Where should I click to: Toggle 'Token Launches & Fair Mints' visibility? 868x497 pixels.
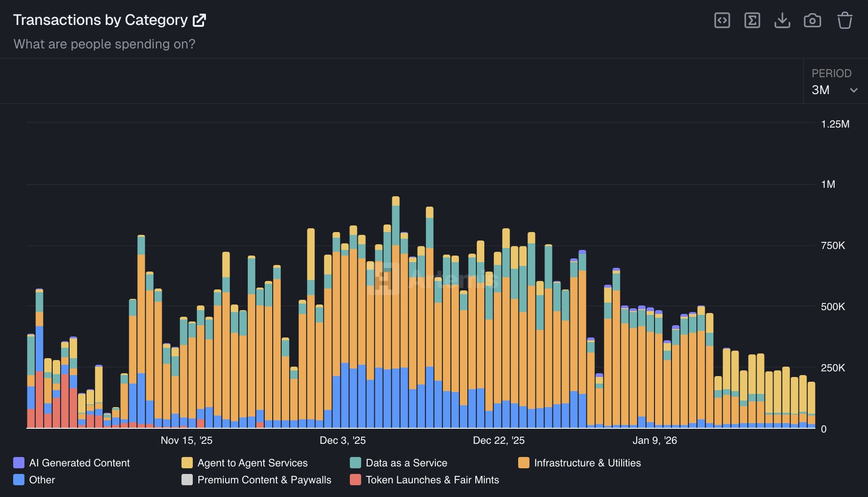[433, 480]
